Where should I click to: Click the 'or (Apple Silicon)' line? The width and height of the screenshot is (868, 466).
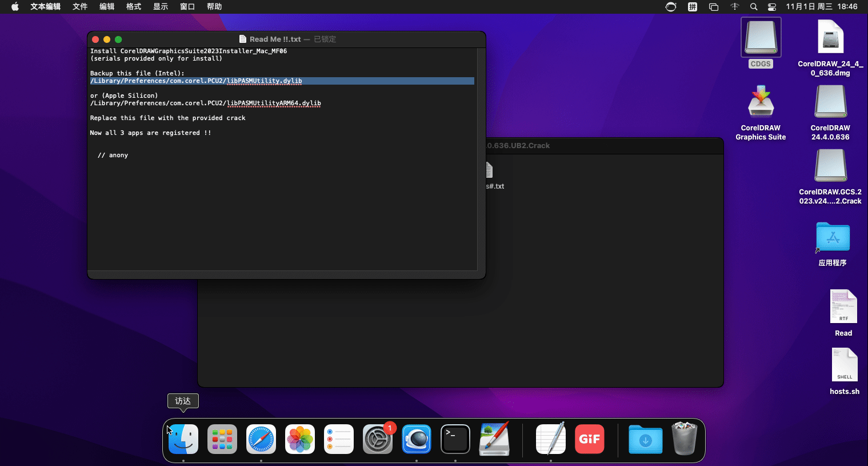pos(124,95)
